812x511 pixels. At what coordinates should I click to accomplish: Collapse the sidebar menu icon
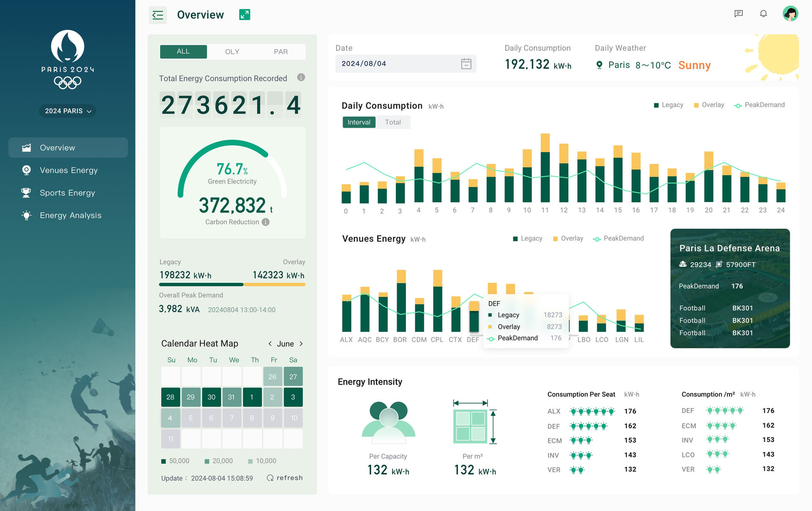[x=158, y=15]
